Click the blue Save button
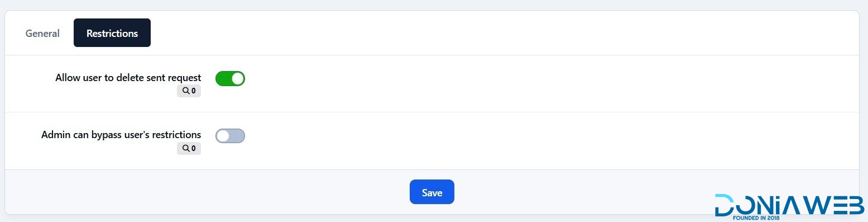Screen dimensions: 868x222 432,192
